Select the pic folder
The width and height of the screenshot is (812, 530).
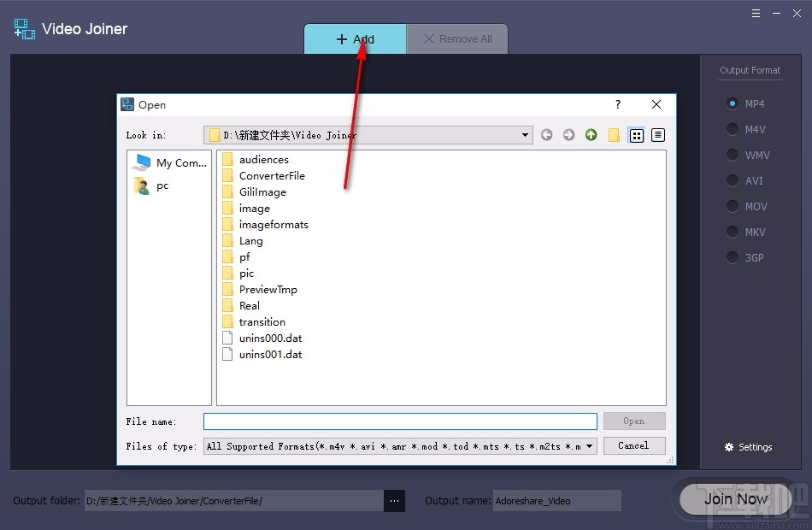coord(238,273)
